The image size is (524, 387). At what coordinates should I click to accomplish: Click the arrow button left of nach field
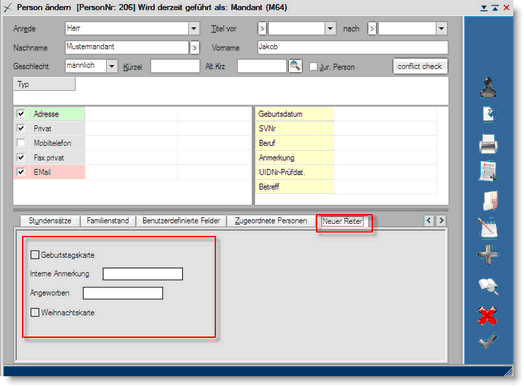click(372, 29)
